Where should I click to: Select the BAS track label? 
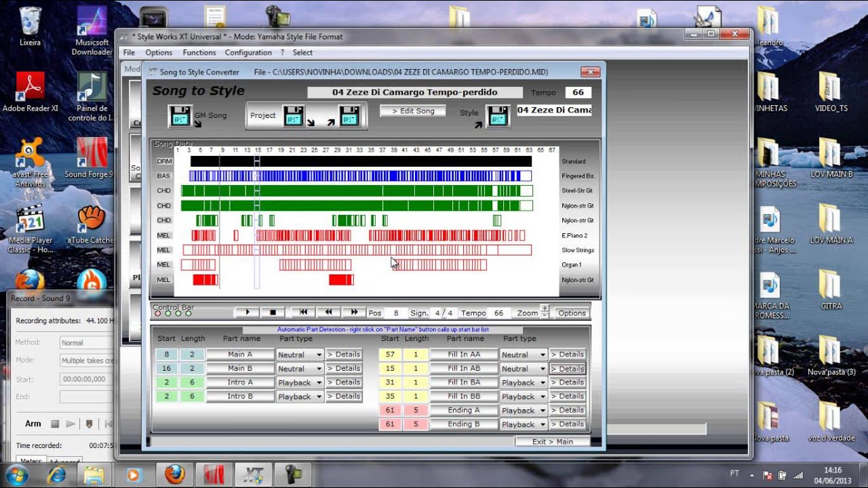pyautogui.click(x=163, y=176)
